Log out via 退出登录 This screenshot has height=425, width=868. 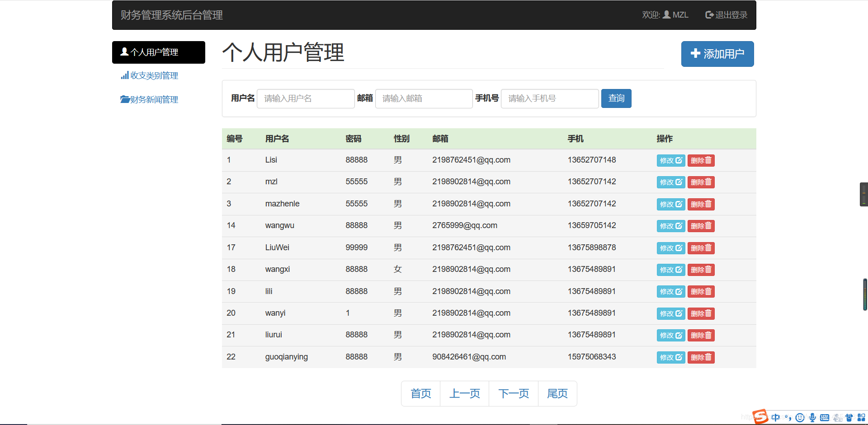pyautogui.click(x=726, y=15)
